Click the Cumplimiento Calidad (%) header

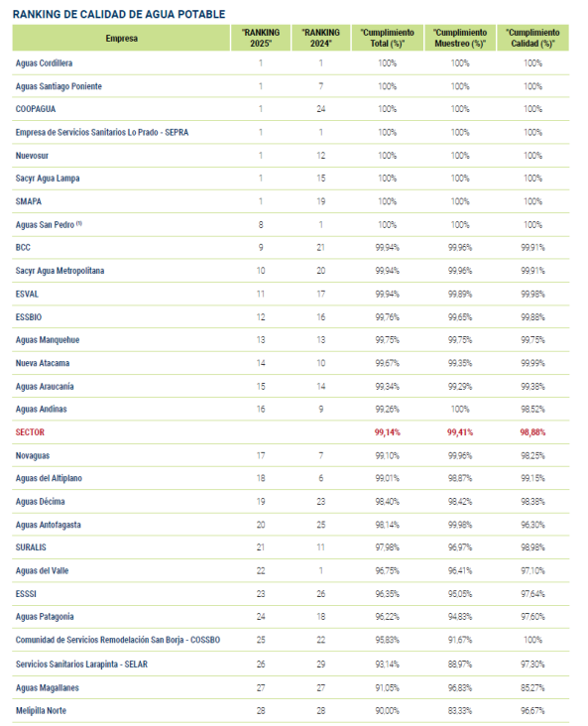(x=532, y=38)
